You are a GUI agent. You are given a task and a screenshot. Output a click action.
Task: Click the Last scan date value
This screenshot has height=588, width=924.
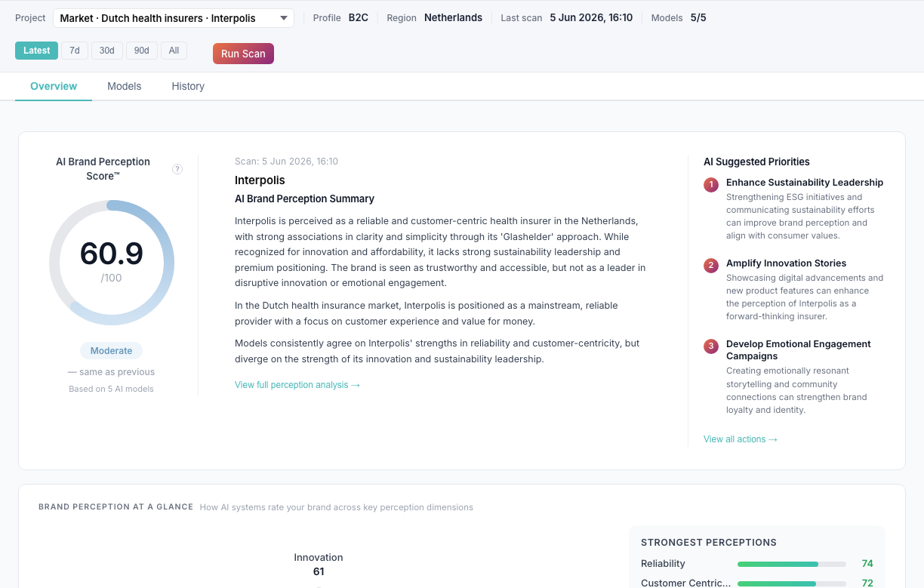591,17
